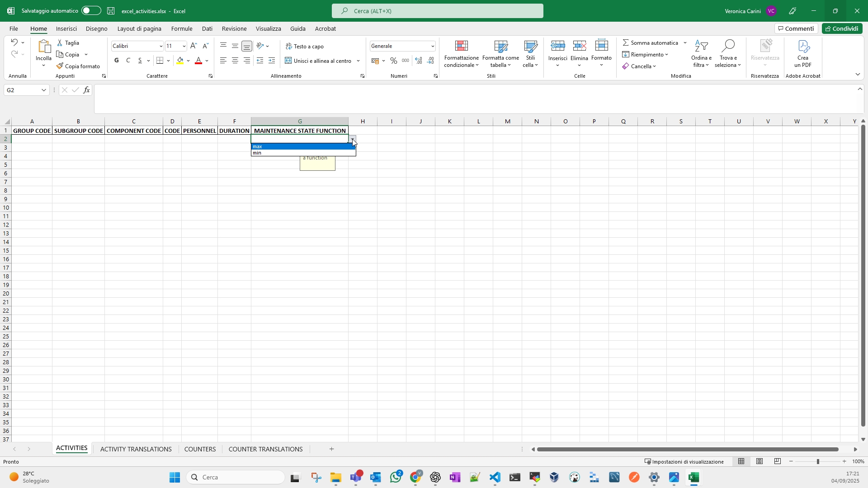The image size is (868, 488).
Task: Toggle bold G formatting button
Action: [x=117, y=61]
